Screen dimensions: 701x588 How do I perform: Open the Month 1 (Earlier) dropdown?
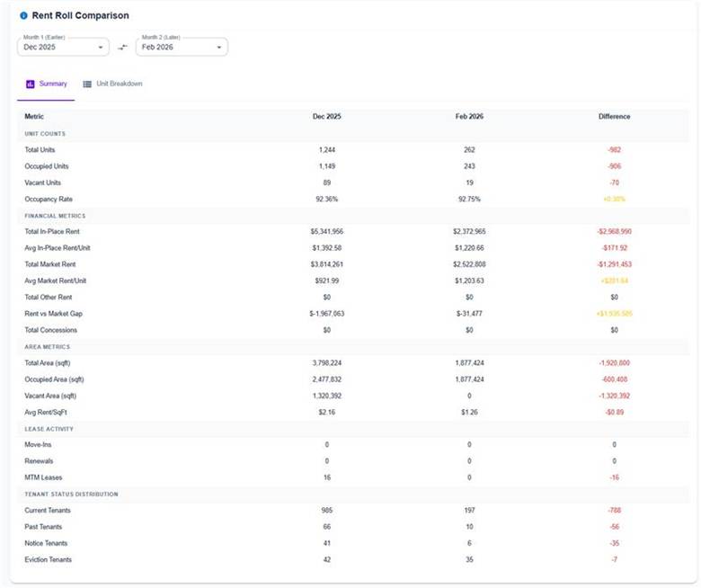[x=63, y=47]
